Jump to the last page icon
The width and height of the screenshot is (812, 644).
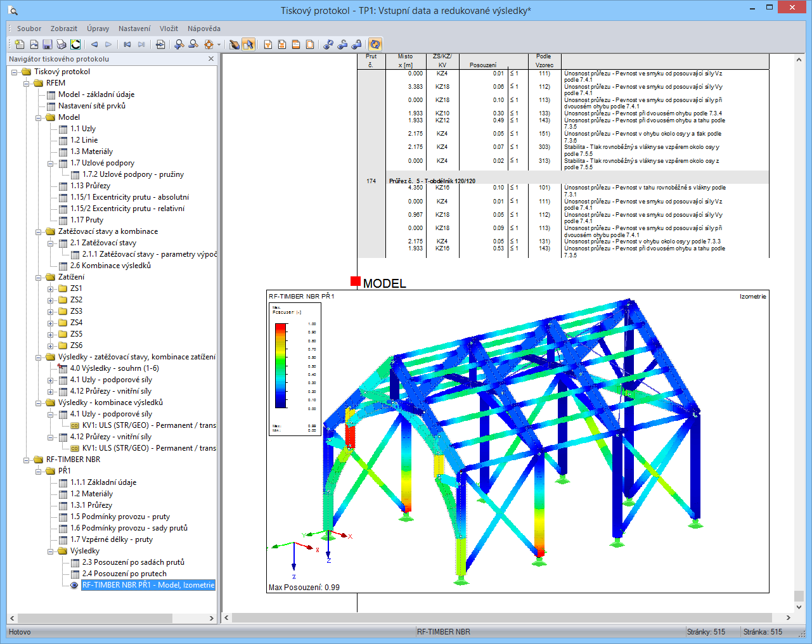pos(141,44)
